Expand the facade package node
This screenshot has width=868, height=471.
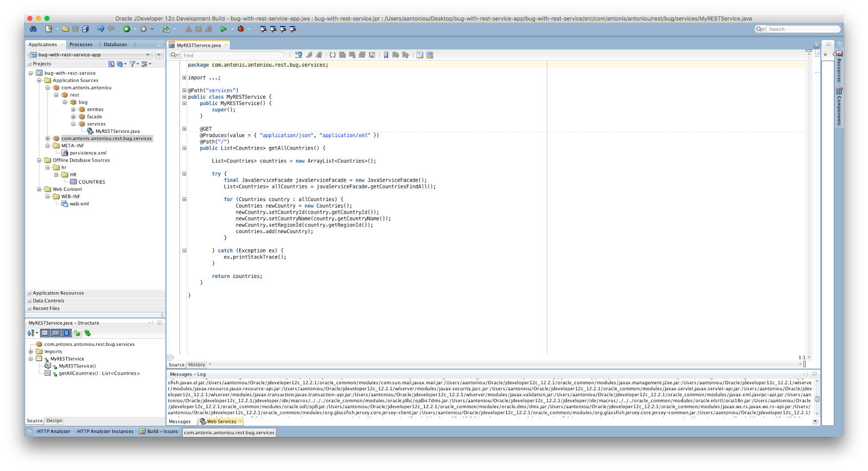(x=73, y=117)
